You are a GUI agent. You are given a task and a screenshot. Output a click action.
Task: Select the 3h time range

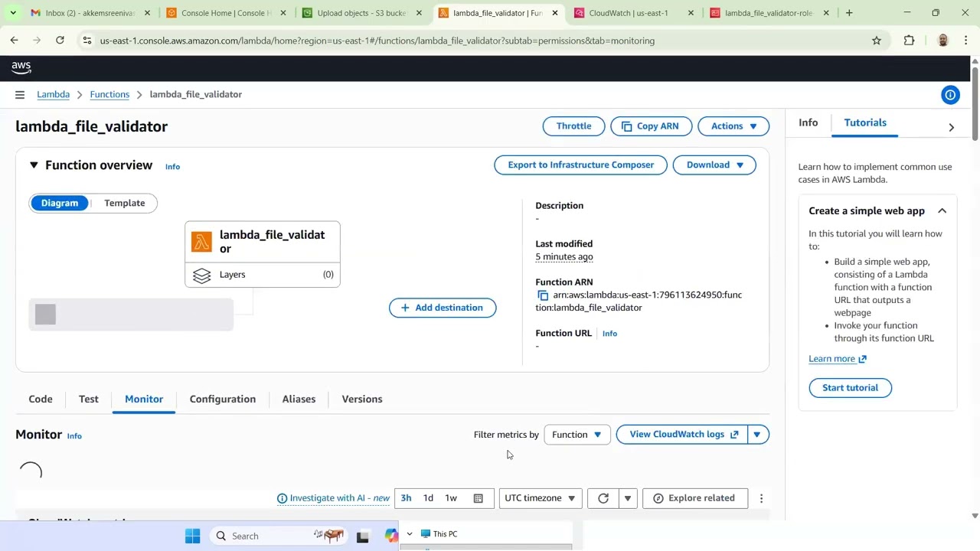click(406, 498)
